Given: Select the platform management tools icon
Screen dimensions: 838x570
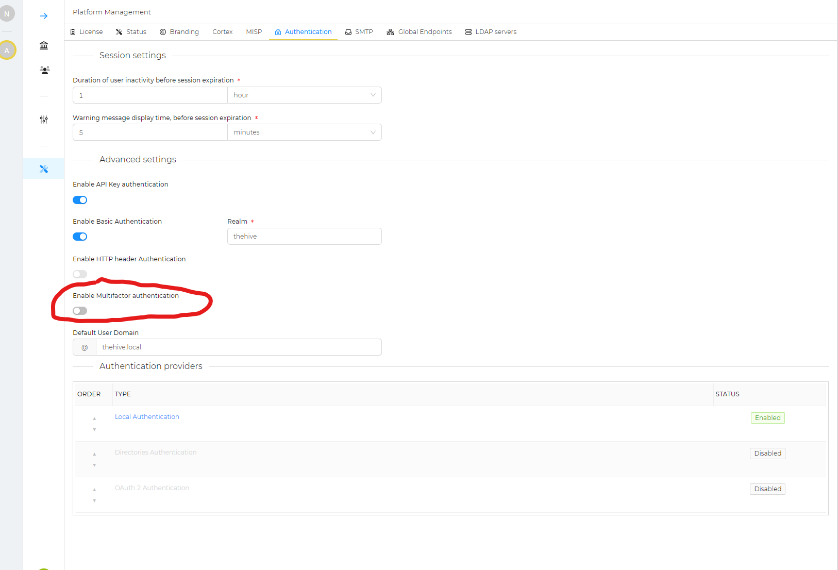Looking at the screenshot, I should (x=44, y=168).
